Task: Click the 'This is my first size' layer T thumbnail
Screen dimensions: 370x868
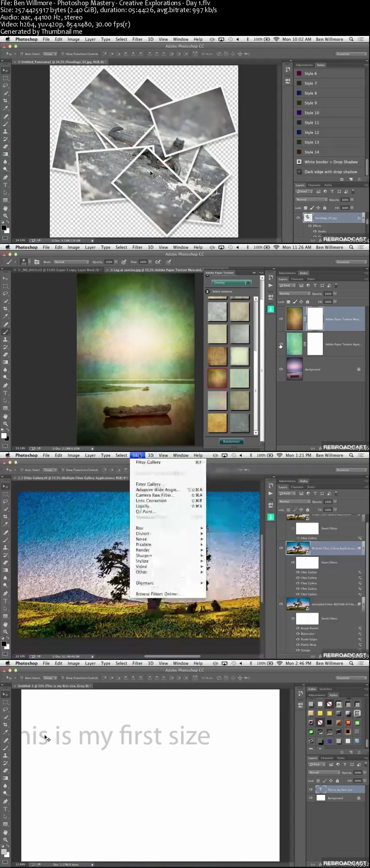Action: point(321,790)
